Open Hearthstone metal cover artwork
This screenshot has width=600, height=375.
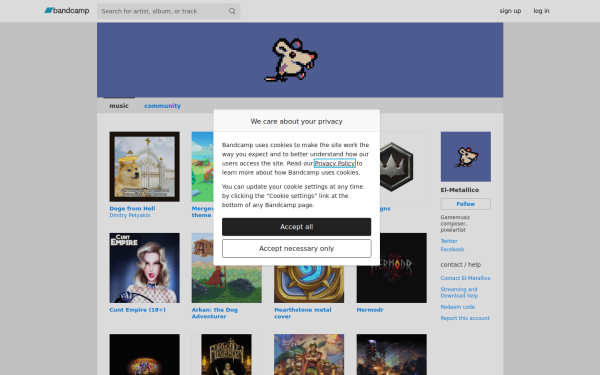pyautogui.click(x=309, y=284)
